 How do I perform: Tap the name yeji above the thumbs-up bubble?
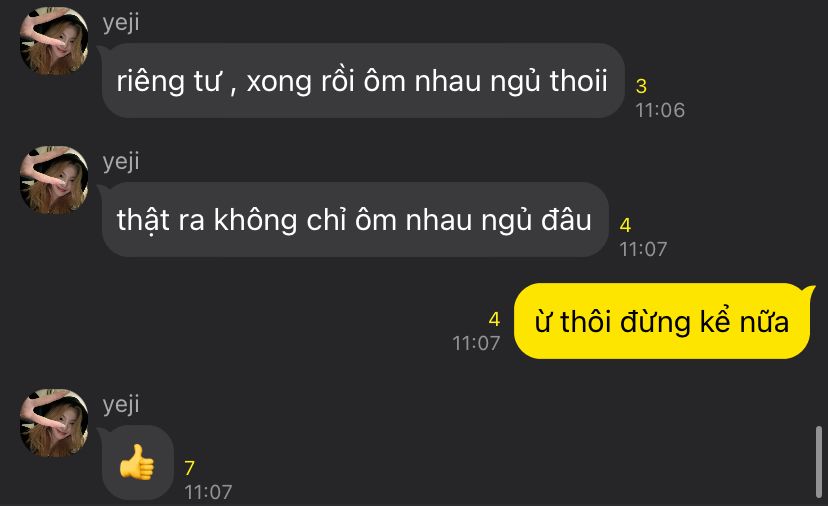coord(121,405)
